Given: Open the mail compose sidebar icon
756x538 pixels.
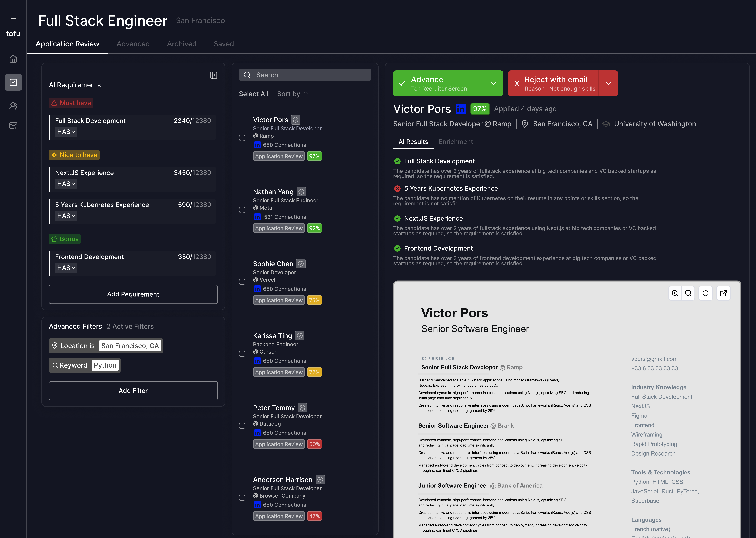Looking at the screenshot, I should pos(13,126).
